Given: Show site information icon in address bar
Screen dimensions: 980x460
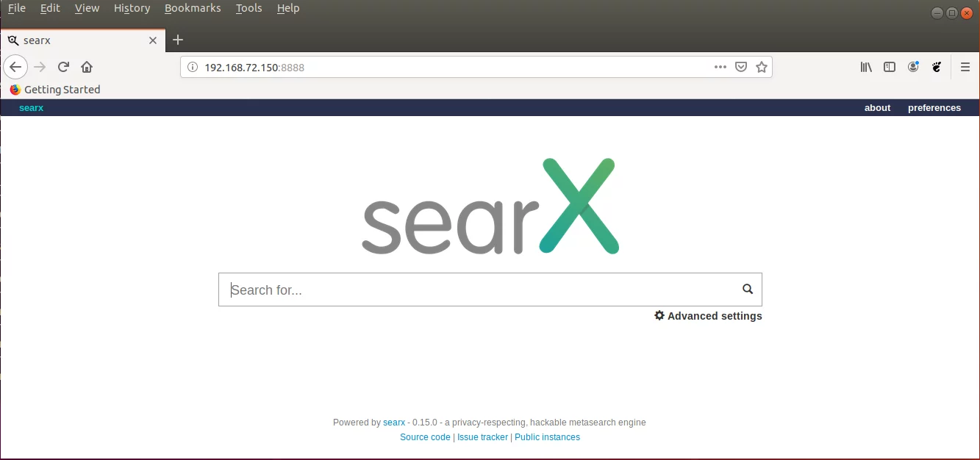Looking at the screenshot, I should pyautogui.click(x=193, y=67).
